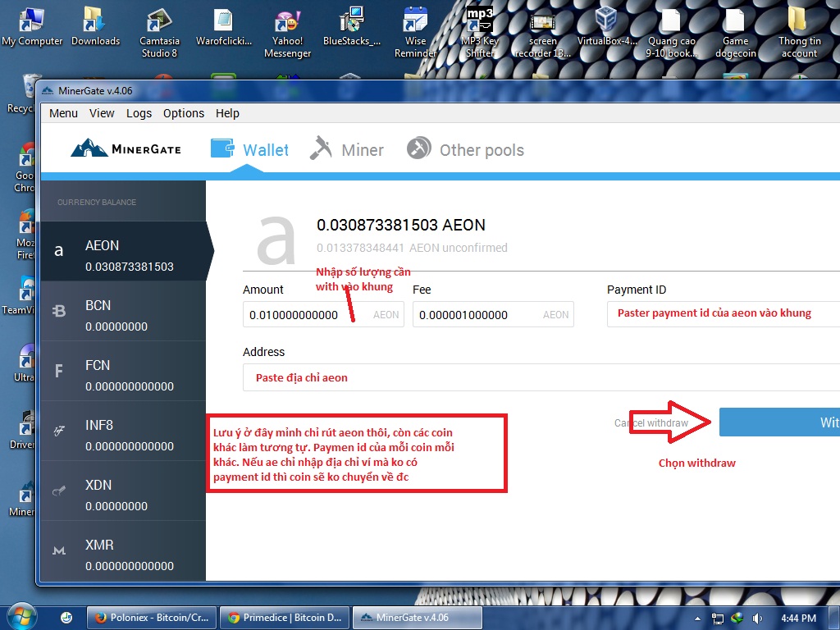Open BlueStacks desktop icon
The width and height of the screenshot is (840, 630).
click(x=351, y=27)
